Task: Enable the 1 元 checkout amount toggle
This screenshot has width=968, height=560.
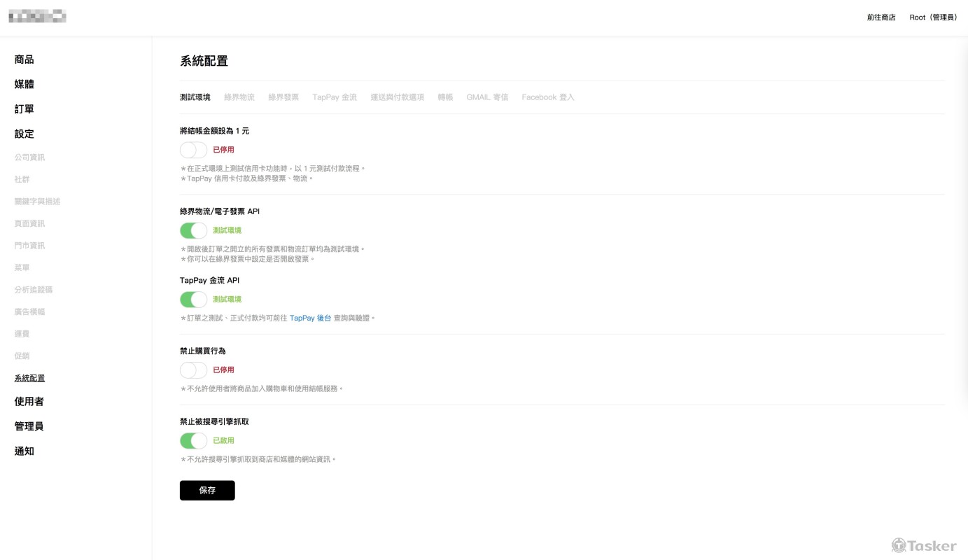Action: (x=193, y=150)
